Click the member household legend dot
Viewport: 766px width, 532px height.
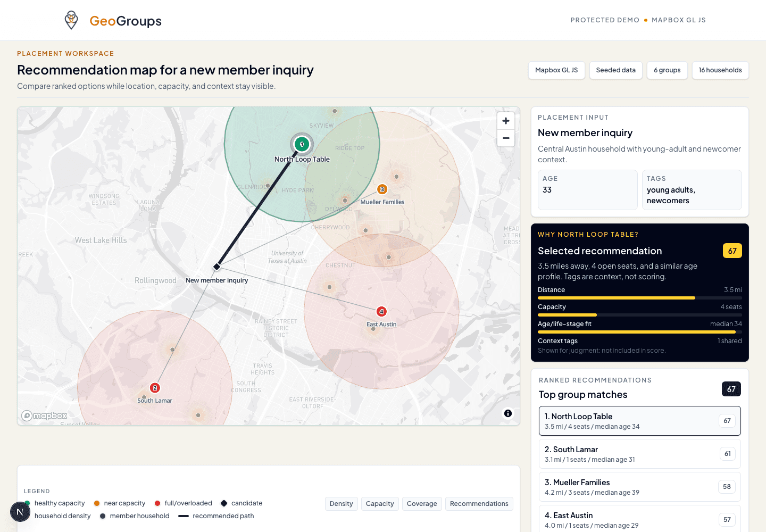(103, 516)
